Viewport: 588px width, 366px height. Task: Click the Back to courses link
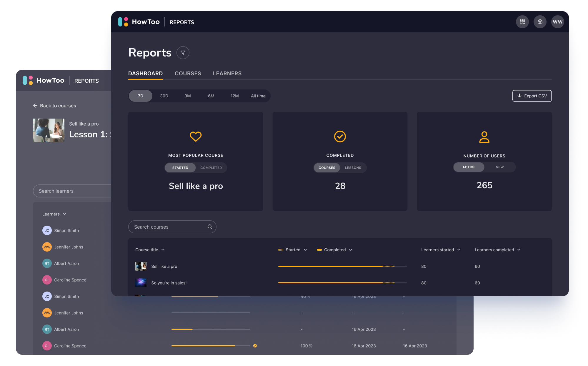58,106
